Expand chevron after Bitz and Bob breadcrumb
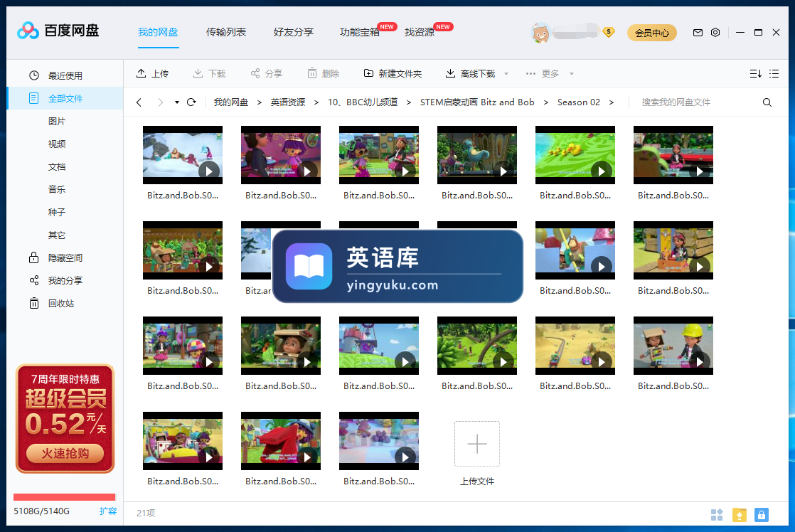Viewport: 795px width, 532px height. (x=546, y=102)
